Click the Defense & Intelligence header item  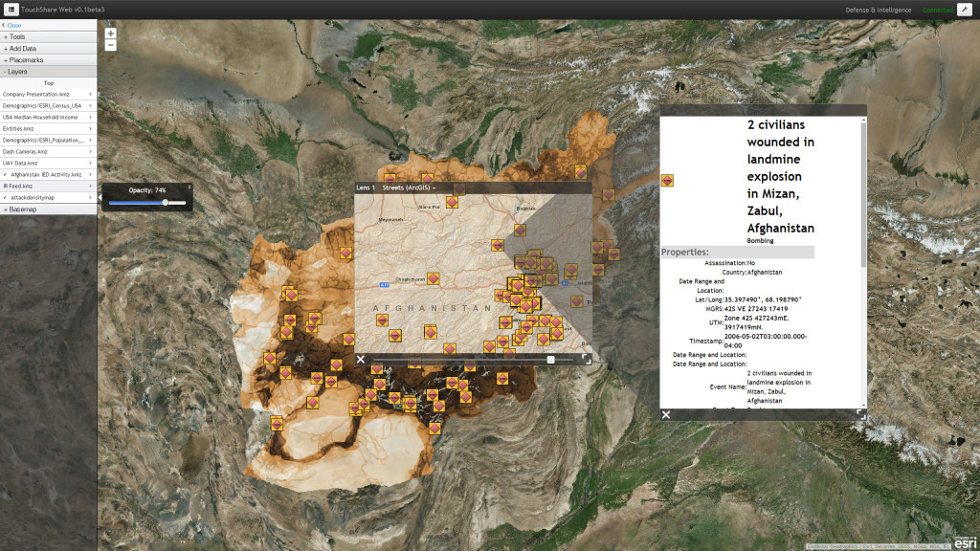tap(879, 10)
